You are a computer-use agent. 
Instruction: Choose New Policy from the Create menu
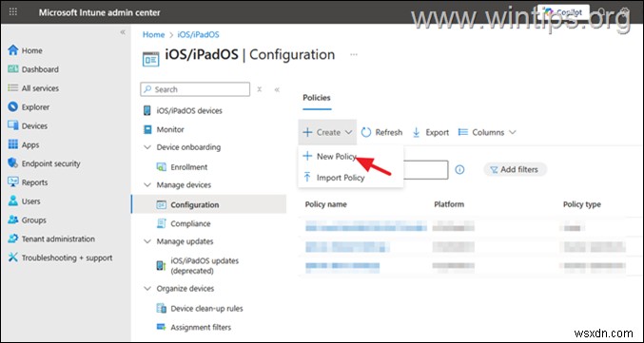coord(337,157)
